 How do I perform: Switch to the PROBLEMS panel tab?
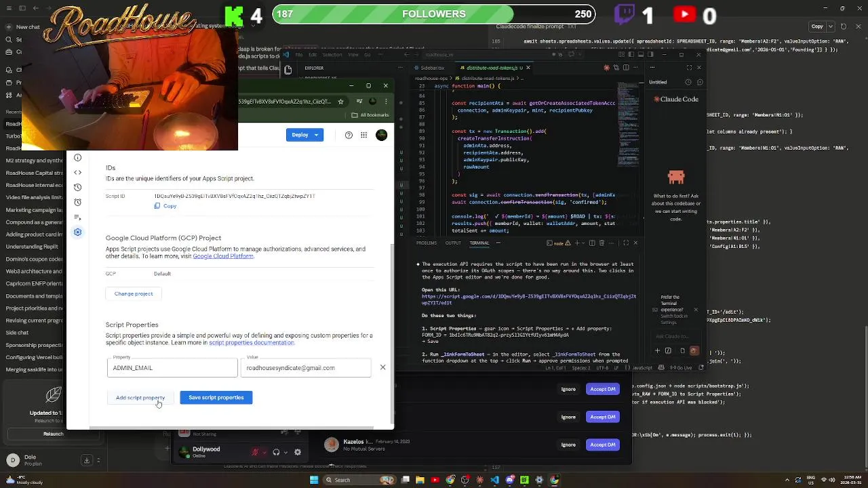point(427,243)
